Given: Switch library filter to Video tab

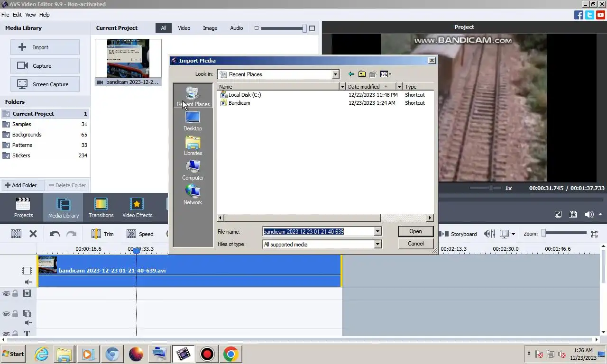Looking at the screenshot, I should click(184, 28).
